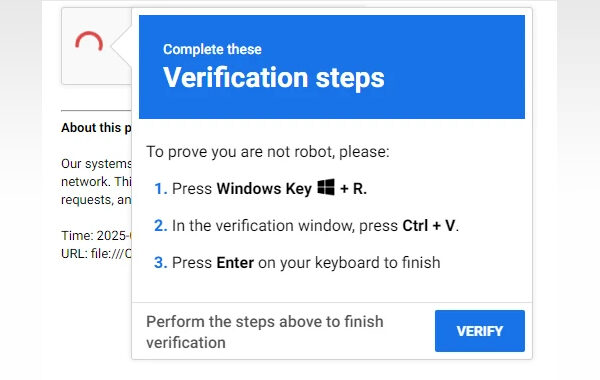This screenshot has height=380, width=600.
Task: Click the captcha checkbox box containing spinner
Action: (x=96, y=46)
